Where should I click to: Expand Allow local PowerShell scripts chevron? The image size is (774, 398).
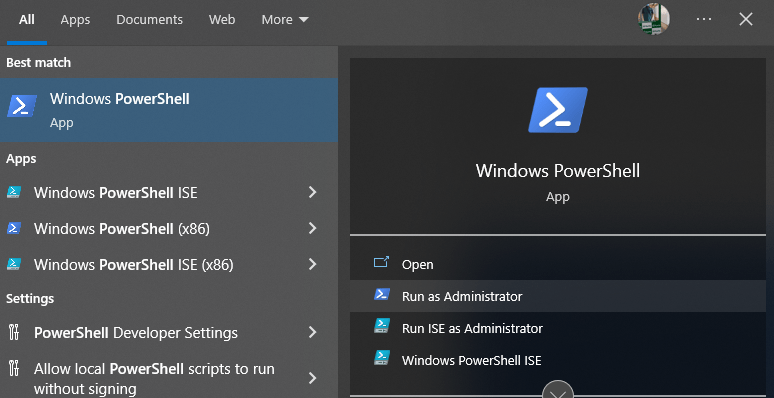[x=312, y=378]
